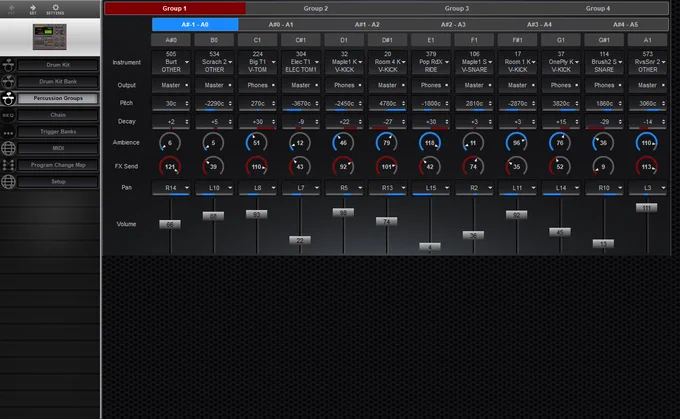Image resolution: width=680 pixels, height=419 pixels.
Task: Click the A1 note header button
Action: (647, 40)
